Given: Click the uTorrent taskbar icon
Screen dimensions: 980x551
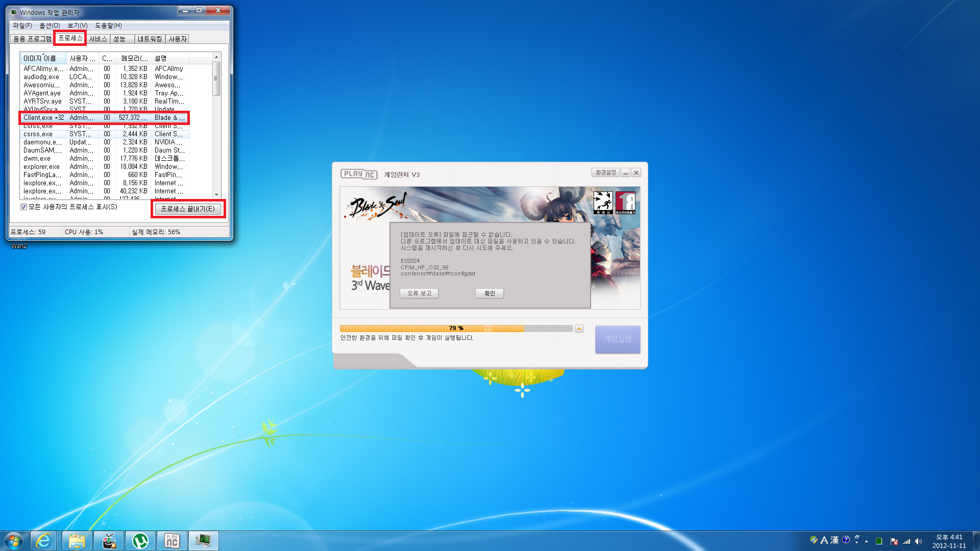Looking at the screenshot, I should [140, 541].
